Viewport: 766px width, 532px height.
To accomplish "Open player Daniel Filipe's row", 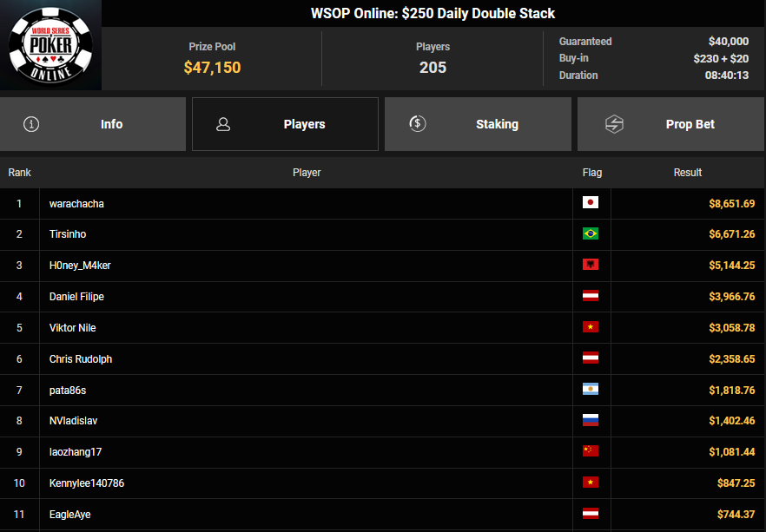I will click(x=76, y=297).
